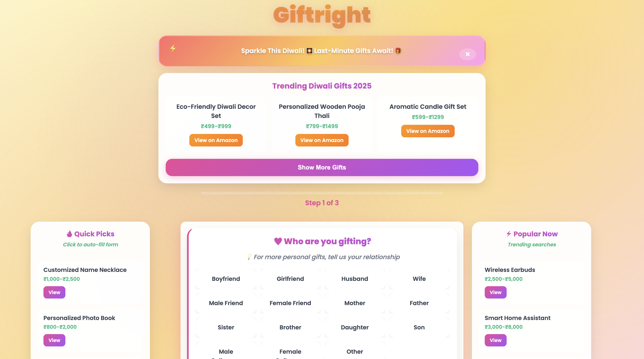Expand more gifts with Show More Gifts

pos(322,167)
